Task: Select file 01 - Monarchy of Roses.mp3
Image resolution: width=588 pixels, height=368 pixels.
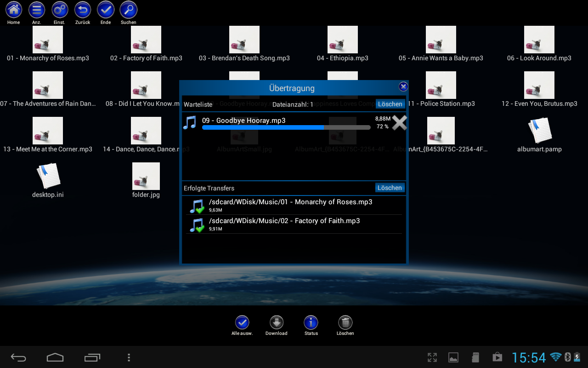Action: click(48, 44)
